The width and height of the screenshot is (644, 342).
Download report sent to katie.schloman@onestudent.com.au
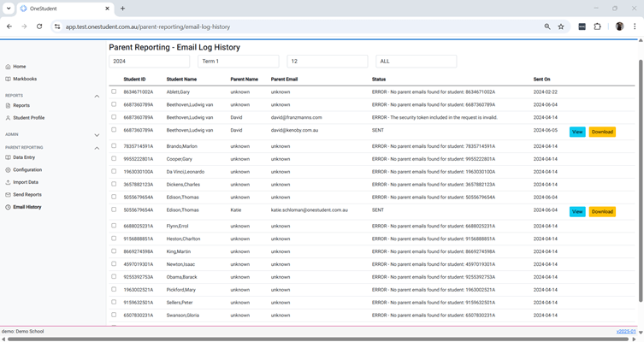(x=602, y=212)
